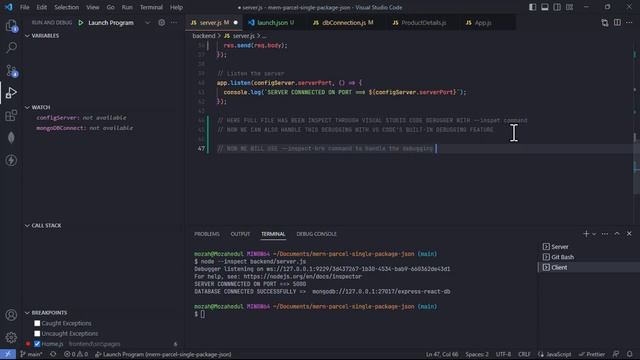Open the Selection menu

(x=67, y=7)
